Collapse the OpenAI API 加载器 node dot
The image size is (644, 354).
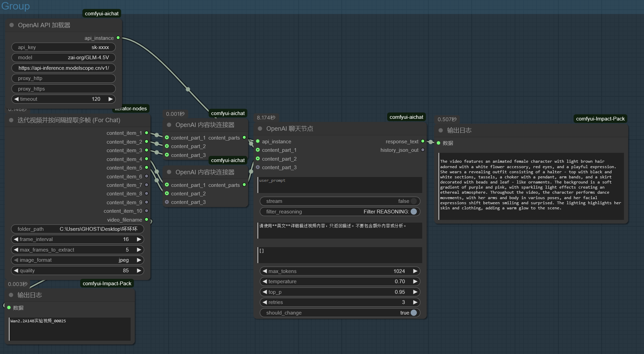pos(12,25)
